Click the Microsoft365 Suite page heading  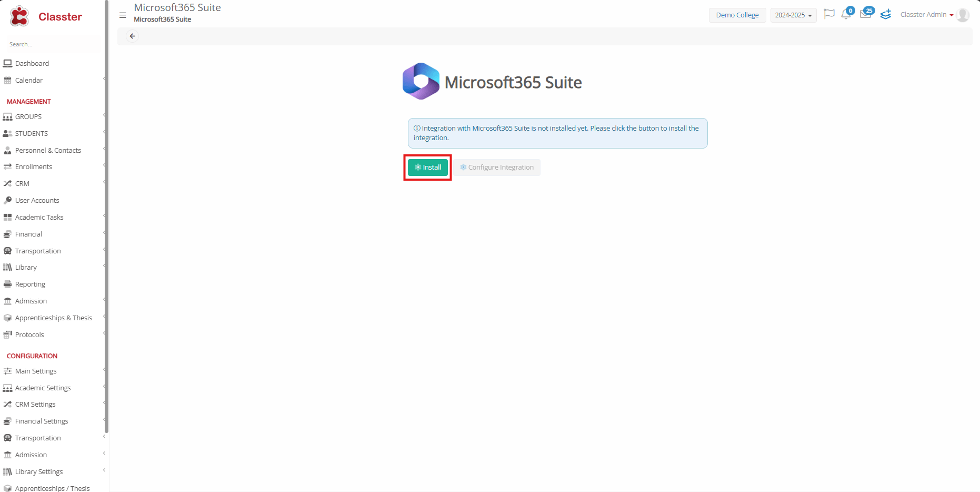(x=513, y=82)
